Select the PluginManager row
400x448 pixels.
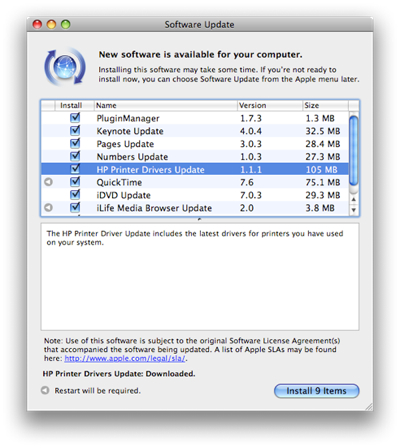point(195,118)
